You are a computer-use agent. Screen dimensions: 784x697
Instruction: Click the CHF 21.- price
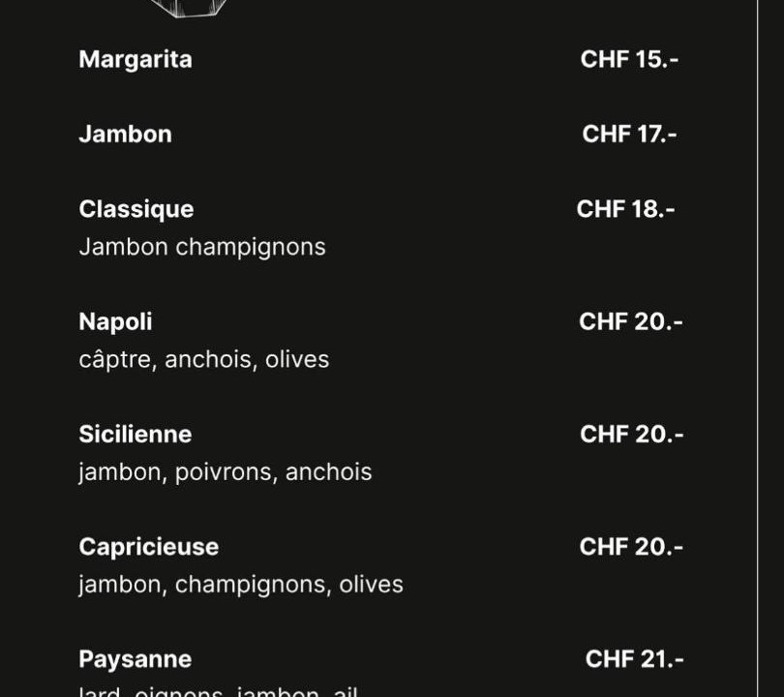point(635,659)
